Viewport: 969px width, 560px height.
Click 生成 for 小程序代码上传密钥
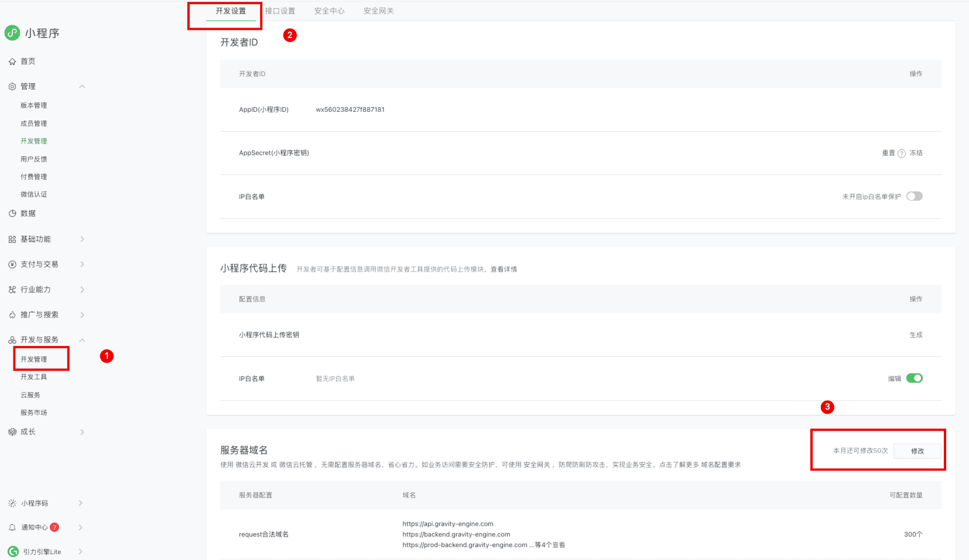916,335
